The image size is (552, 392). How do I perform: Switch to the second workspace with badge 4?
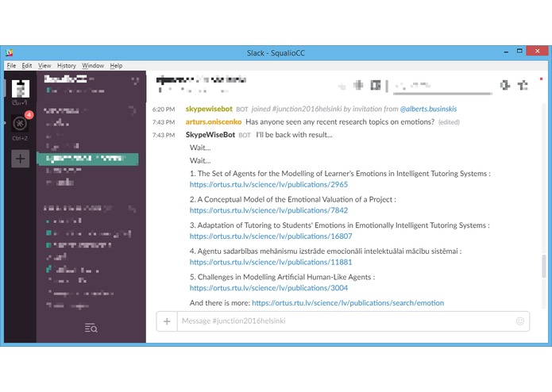pyautogui.click(x=21, y=123)
